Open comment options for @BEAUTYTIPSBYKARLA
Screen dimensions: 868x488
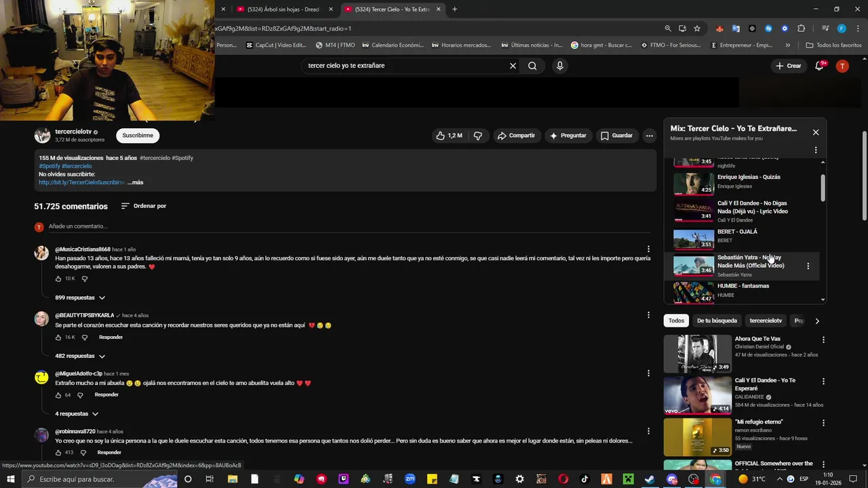pyautogui.click(x=648, y=315)
